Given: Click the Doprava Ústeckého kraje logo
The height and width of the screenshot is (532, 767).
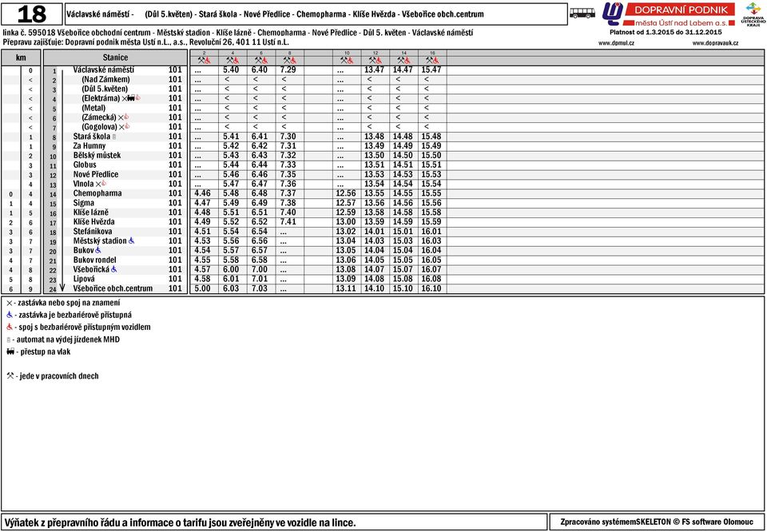Looking at the screenshot, I should [753, 14].
